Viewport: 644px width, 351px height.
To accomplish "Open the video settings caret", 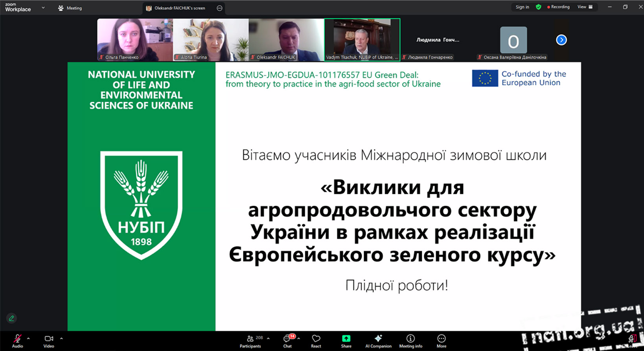I will (61, 338).
